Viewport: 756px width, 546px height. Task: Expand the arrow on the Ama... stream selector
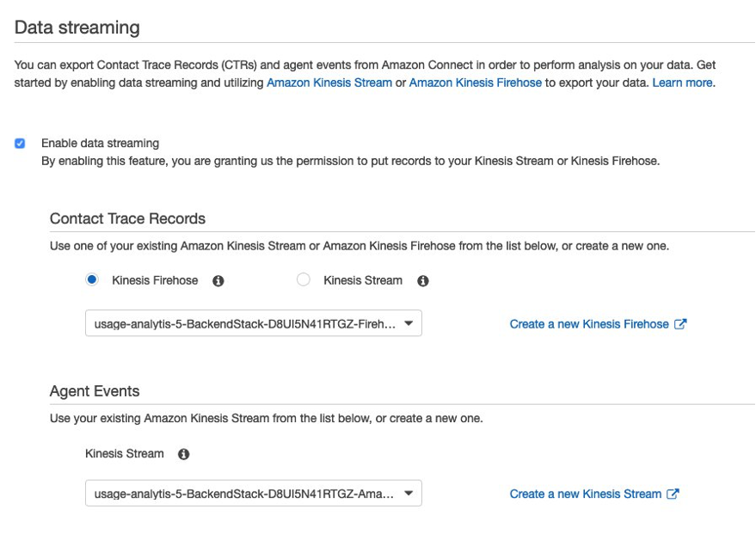tap(409, 494)
